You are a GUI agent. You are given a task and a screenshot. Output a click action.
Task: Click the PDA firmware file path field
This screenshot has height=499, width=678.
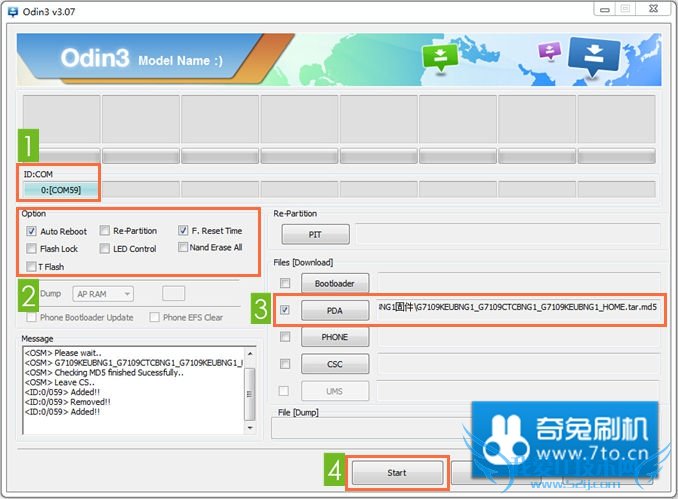point(518,307)
